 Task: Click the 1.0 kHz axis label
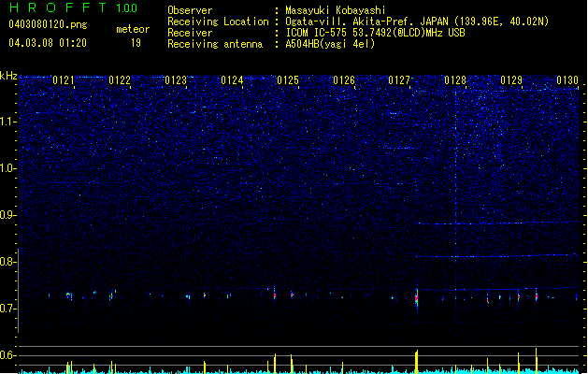coord(7,168)
